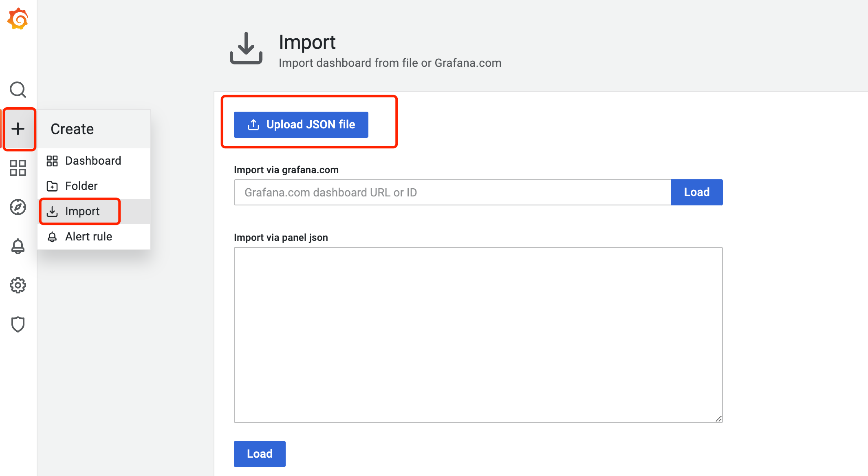
Task: Click the textarea resize handle corner
Action: (718, 419)
